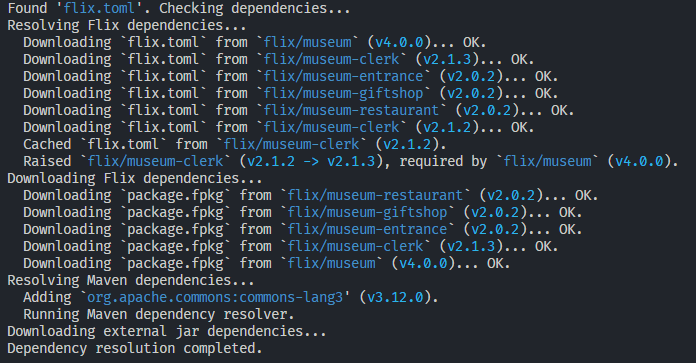Click 'flix.toml' in the Found line
The height and width of the screenshot is (363, 696).
pyautogui.click(x=99, y=8)
